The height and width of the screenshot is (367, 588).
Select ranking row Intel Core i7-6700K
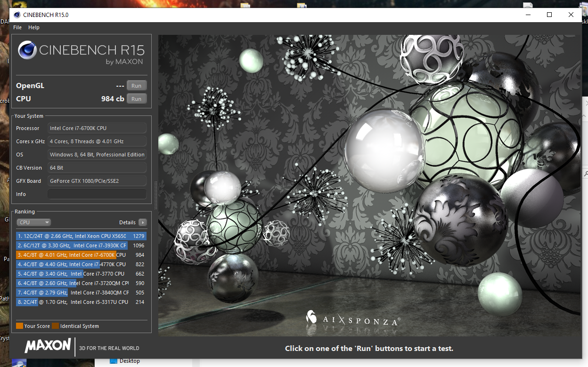[81, 255]
